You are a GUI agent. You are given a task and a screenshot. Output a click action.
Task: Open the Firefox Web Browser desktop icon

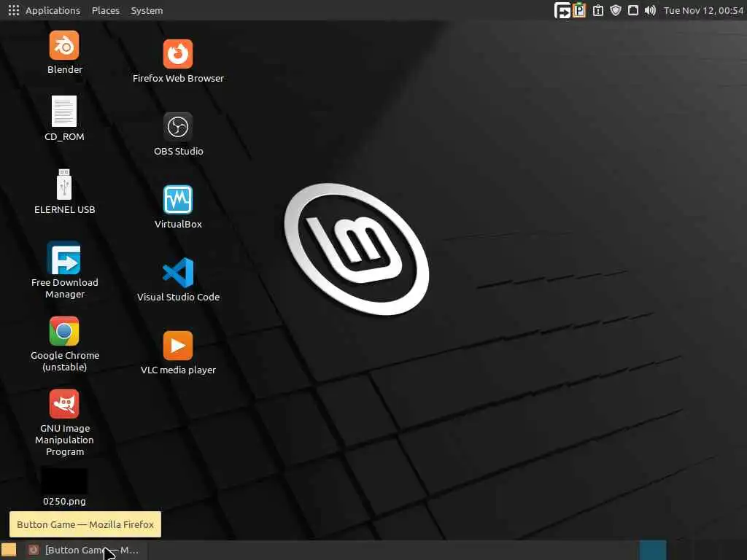tap(178, 54)
